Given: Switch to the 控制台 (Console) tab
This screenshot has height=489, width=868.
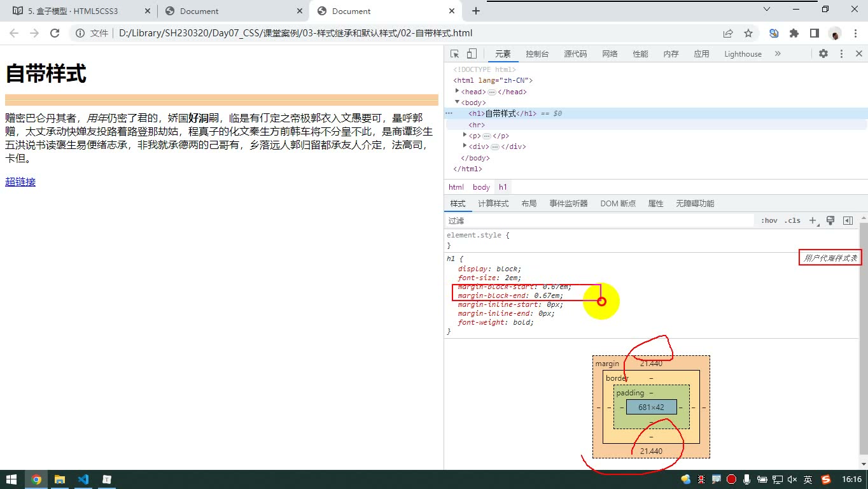Looking at the screenshot, I should 537,54.
